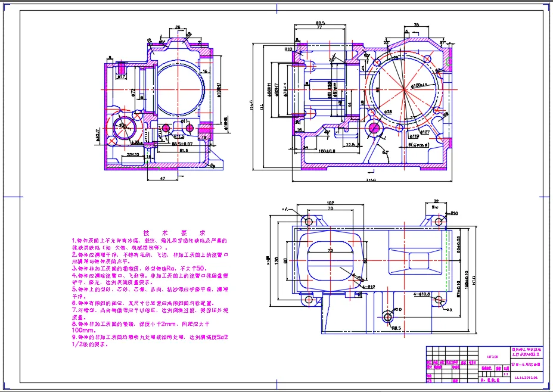Click the drawing number beginning LLJ in title block
Screen dimensions: 553x392
(x=526, y=378)
